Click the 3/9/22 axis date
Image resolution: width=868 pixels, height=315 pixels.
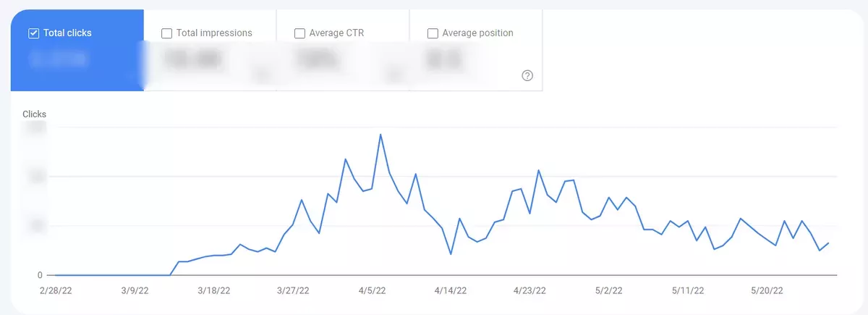point(135,291)
